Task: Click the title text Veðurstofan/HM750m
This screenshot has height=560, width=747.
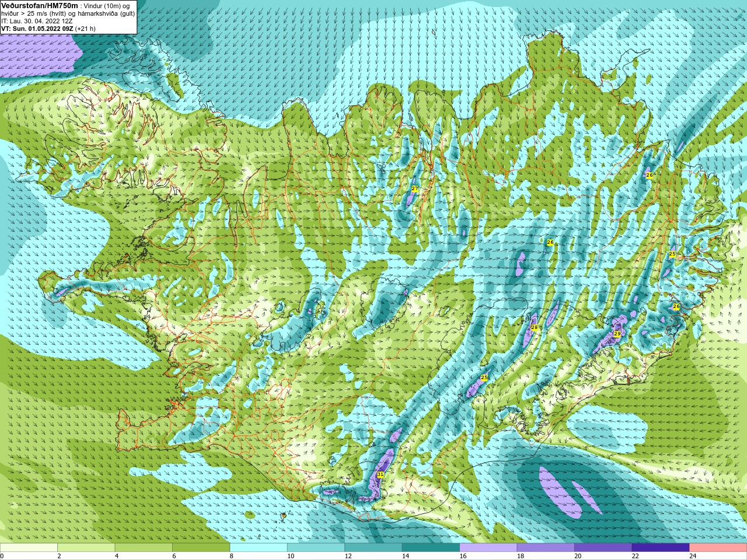Action: [x=39, y=5]
